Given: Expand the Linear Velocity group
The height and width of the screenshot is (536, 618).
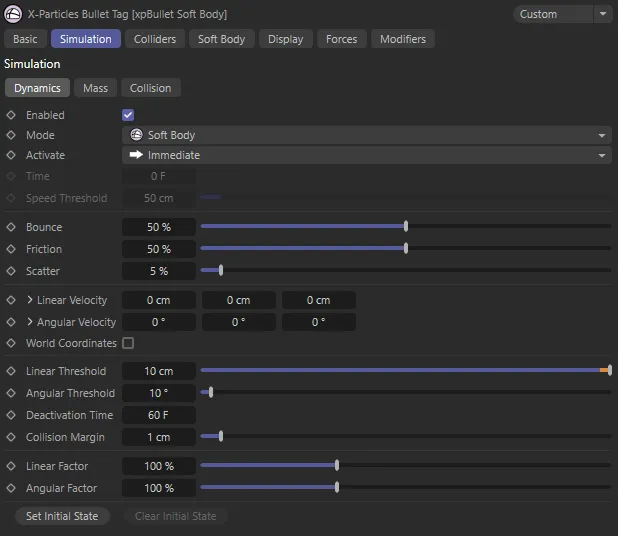Looking at the screenshot, I should (30, 300).
